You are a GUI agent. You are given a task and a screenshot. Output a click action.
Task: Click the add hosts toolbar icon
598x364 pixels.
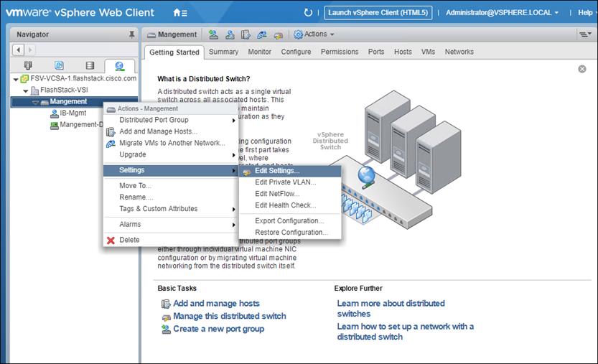[230, 34]
